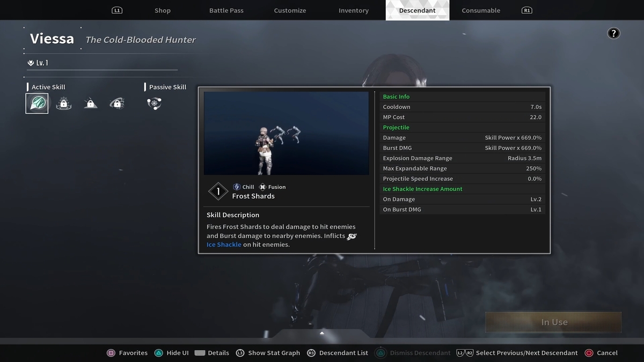Expand the bottom panel up arrow
The width and height of the screenshot is (644, 362).
322,333
